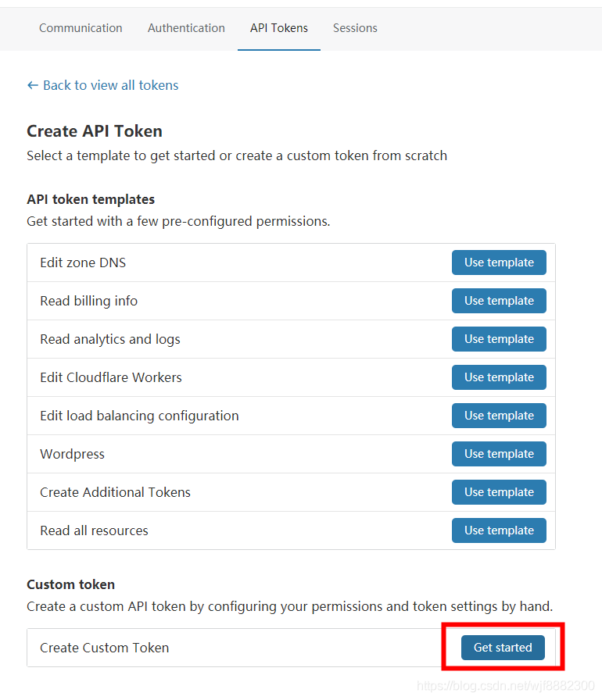Image resolution: width=602 pixels, height=700 pixels.
Task: Use template for Read analytics and logs
Action: point(499,339)
